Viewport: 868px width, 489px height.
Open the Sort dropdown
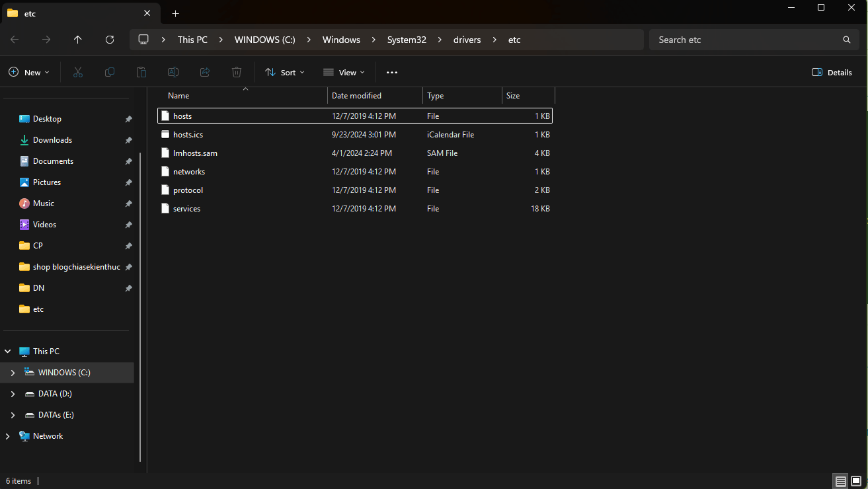[285, 72]
